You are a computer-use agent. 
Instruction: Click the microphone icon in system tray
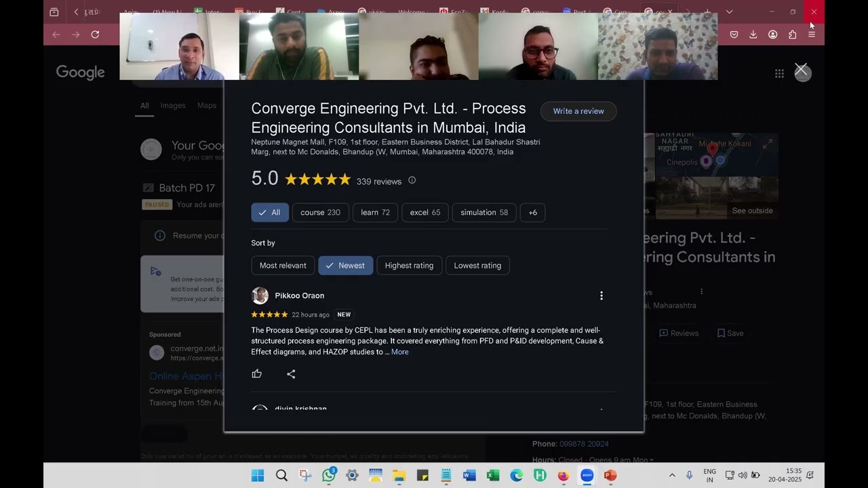pos(689,475)
